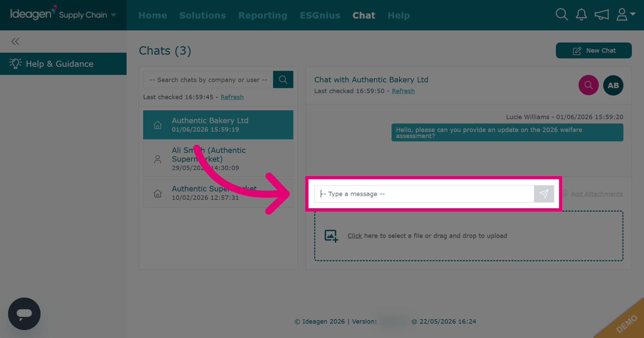Start a New Chat
Image resolution: width=644 pixels, height=338 pixels.
[594, 50]
